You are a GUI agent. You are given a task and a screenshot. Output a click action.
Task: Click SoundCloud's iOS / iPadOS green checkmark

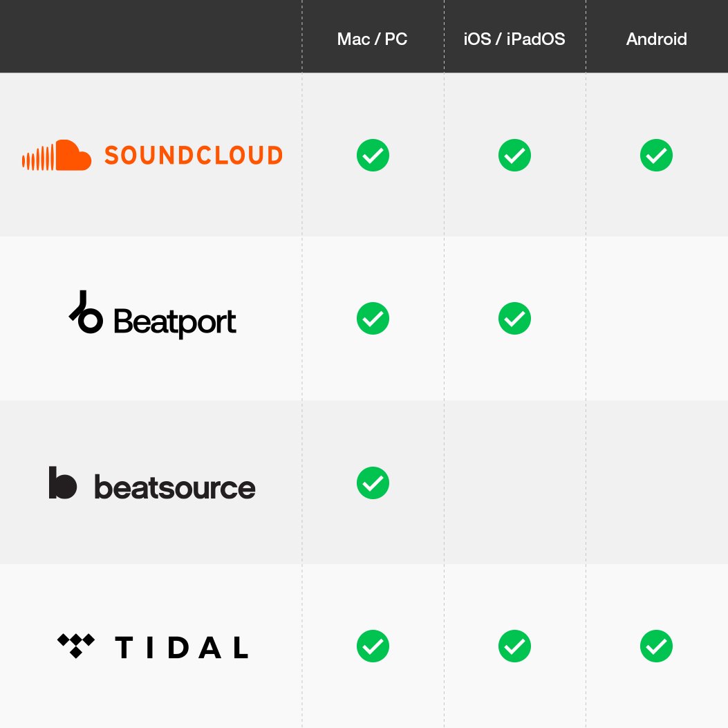514,156
